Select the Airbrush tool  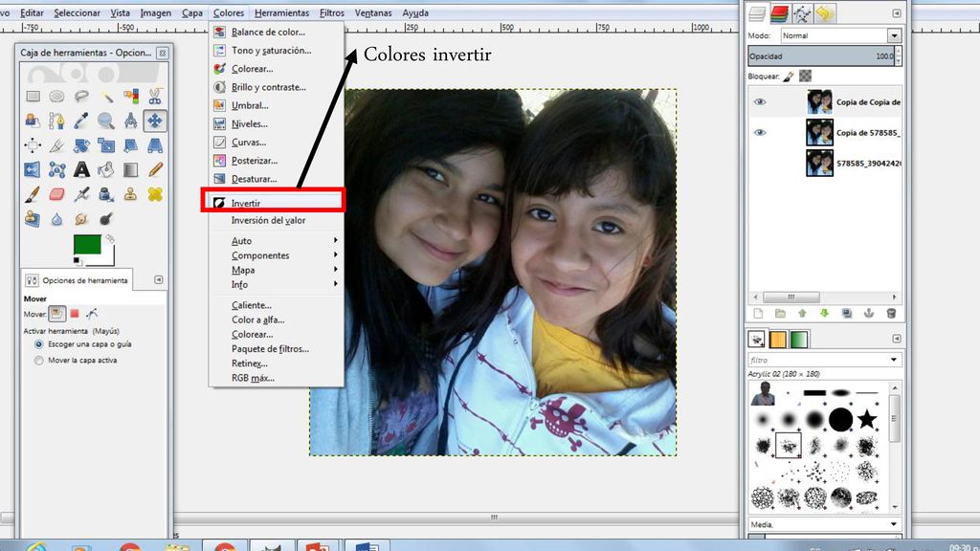tap(81, 194)
